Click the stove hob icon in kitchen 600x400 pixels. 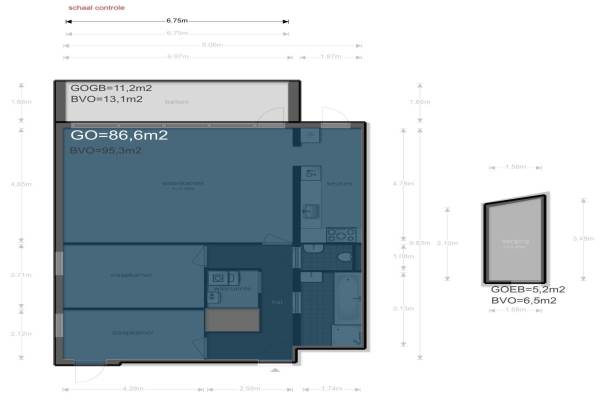tap(340, 236)
